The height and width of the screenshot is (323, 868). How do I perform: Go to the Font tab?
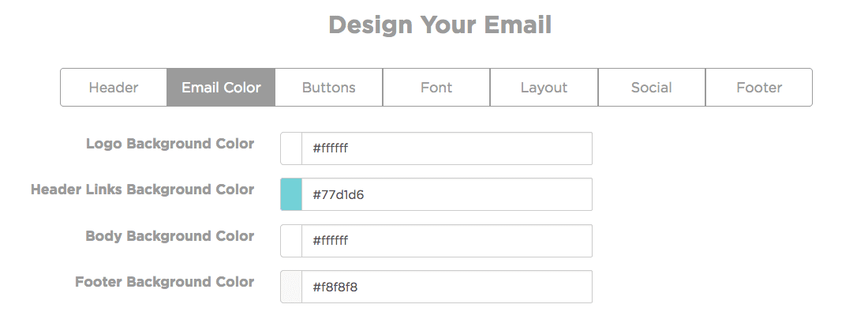436,88
